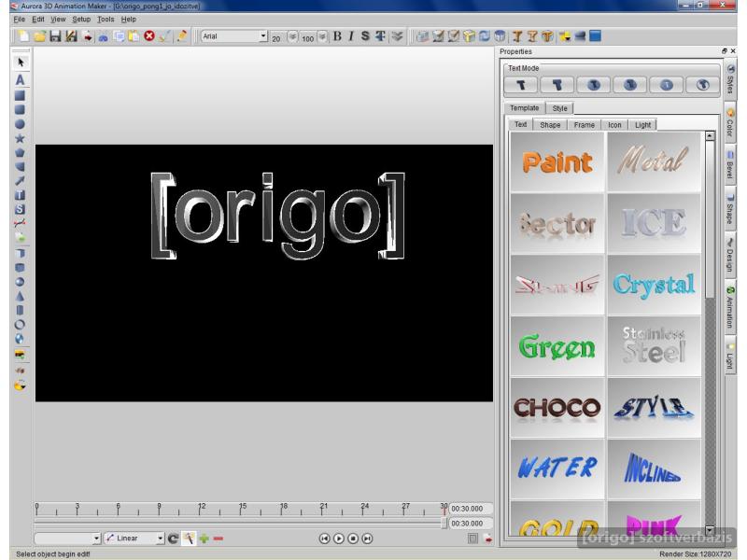Select the Icon template tab
The image size is (747, 560).
pyautogui.click(x=614, y=125)
